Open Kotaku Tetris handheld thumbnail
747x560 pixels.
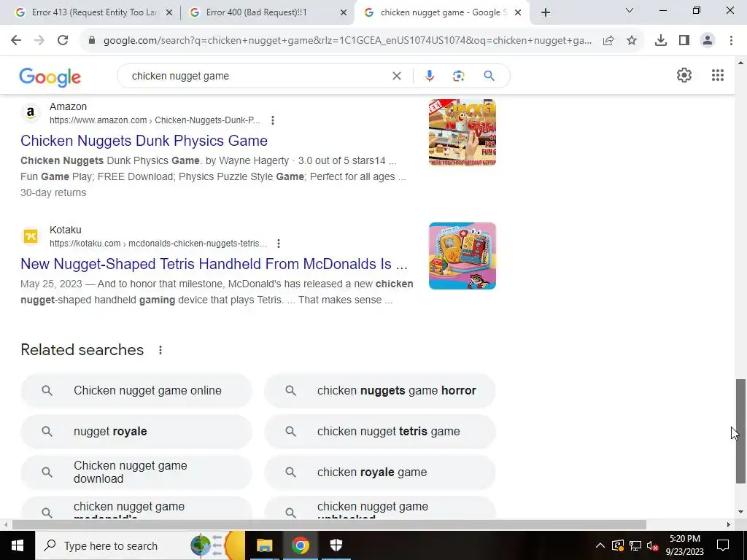tap(462, 256)
